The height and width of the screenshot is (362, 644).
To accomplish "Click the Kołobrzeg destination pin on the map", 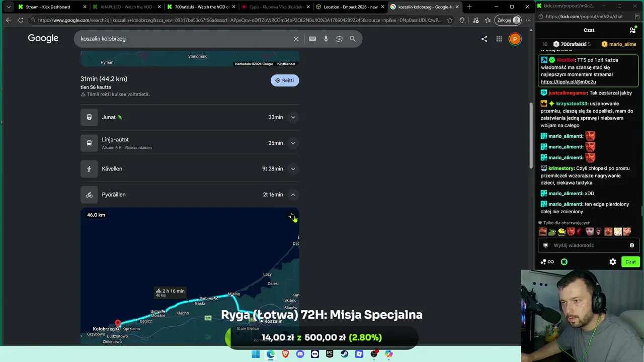I will coord(118,324).
